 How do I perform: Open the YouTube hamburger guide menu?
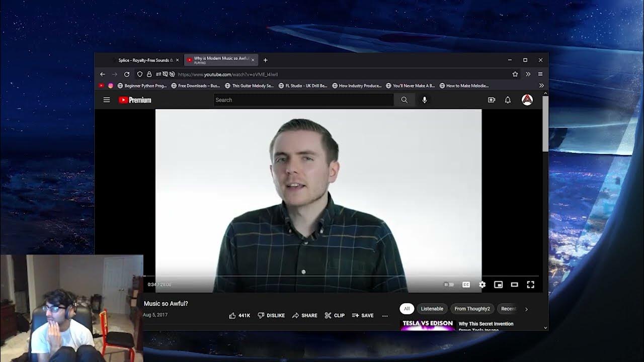click(x=107, y=100)
